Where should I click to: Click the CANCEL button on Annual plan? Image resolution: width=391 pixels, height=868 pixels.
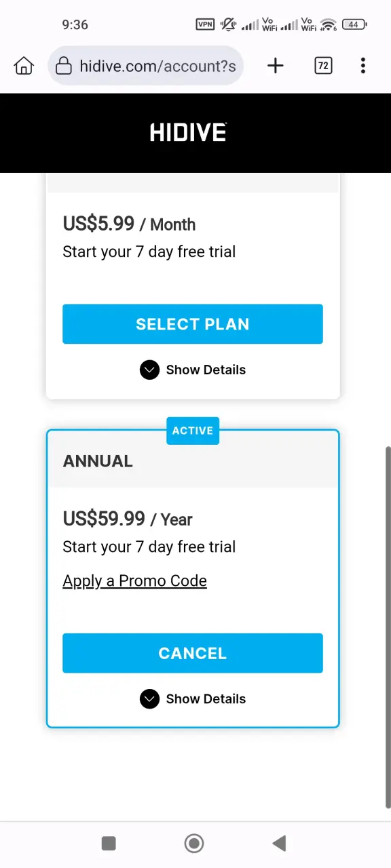193,653
